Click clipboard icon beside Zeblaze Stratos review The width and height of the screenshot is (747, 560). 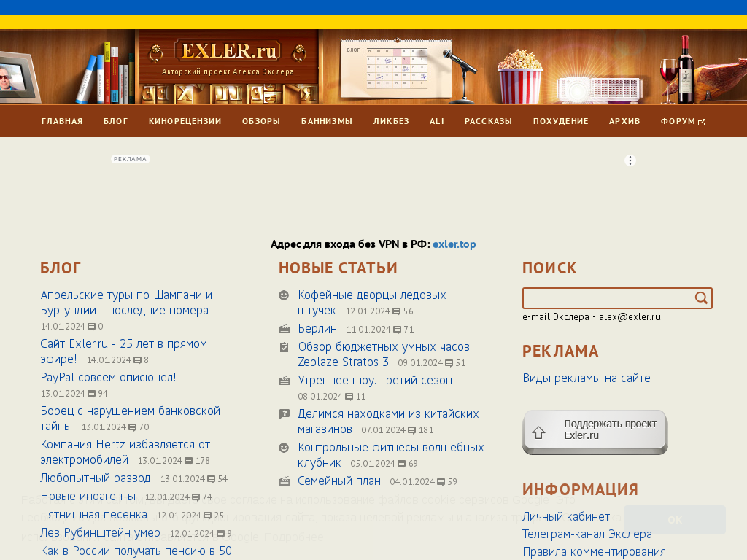[285, 347]
